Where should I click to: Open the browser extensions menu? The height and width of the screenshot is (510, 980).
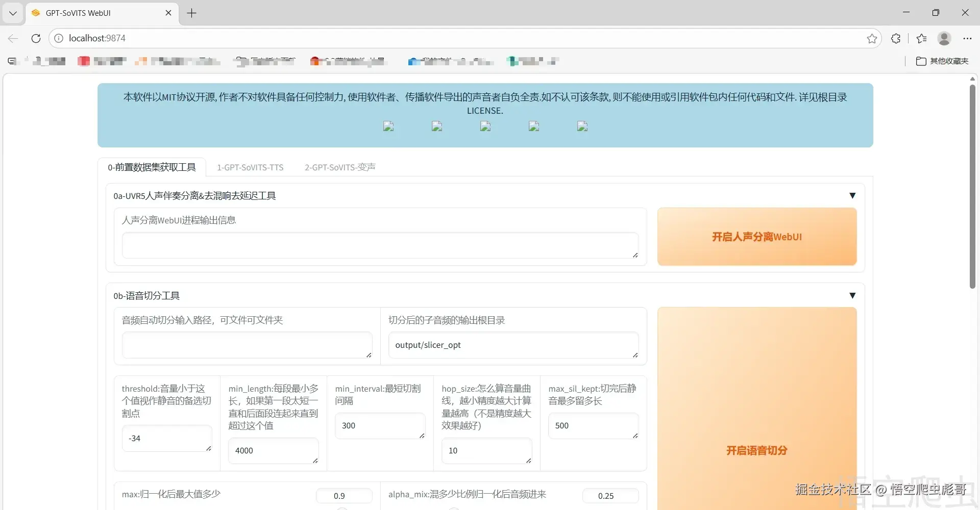point(896,38)
